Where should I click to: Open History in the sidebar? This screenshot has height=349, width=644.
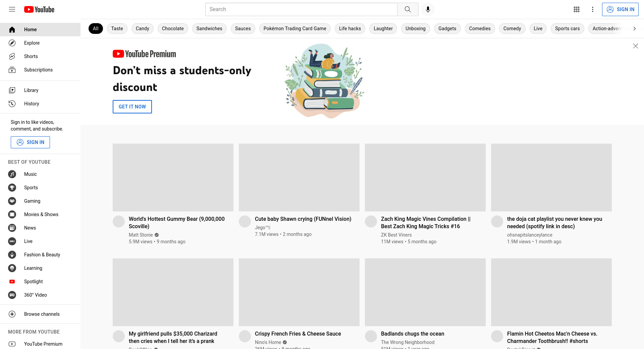[40, 104]
